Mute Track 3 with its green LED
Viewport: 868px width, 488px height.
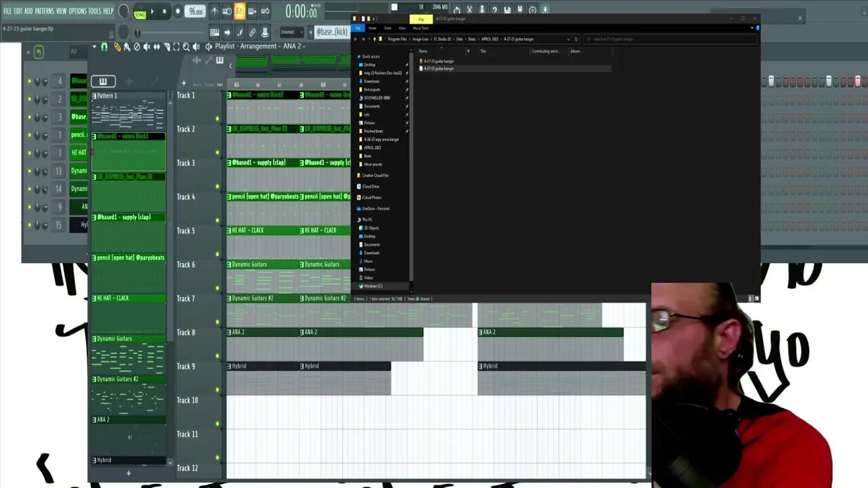218,186
